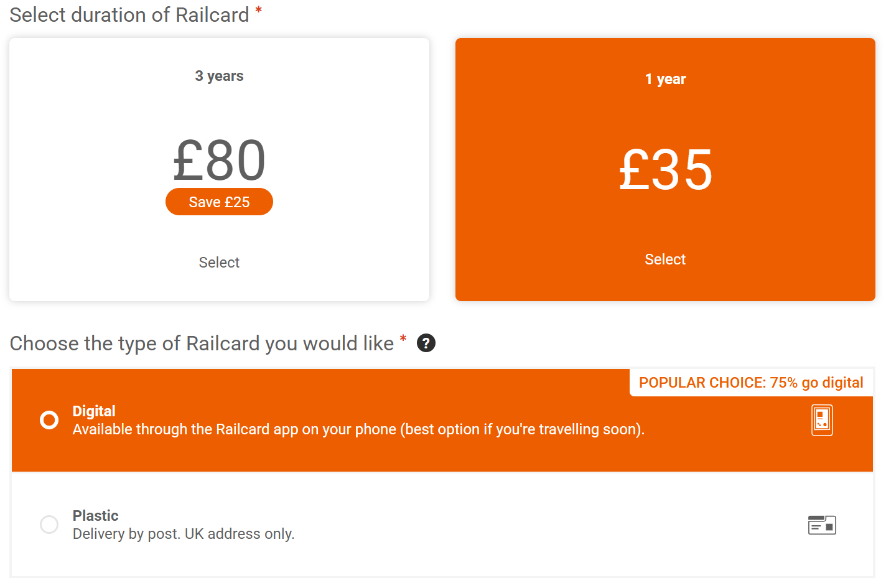Click "Delivery by post" description text

pos(184,534)
